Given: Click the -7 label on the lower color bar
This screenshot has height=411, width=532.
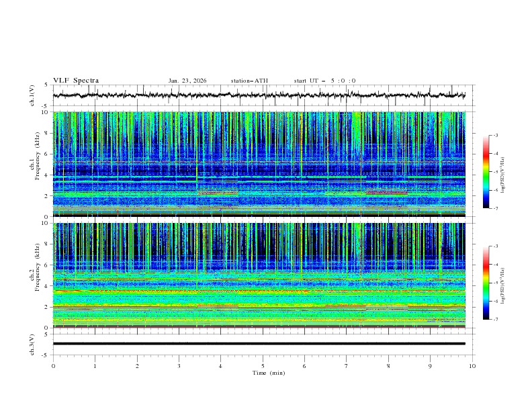Looking at the screenshot, I should [497, 320].
